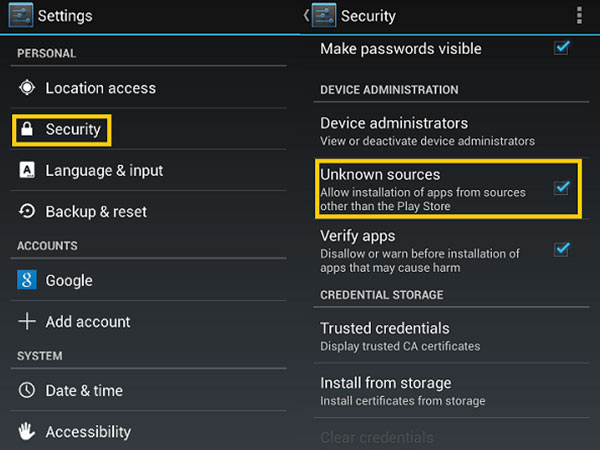Open the Location access entry
Image resolution: width=600 pixels, height=450 pixels.
pyautogui.click(x=100, y=88)
